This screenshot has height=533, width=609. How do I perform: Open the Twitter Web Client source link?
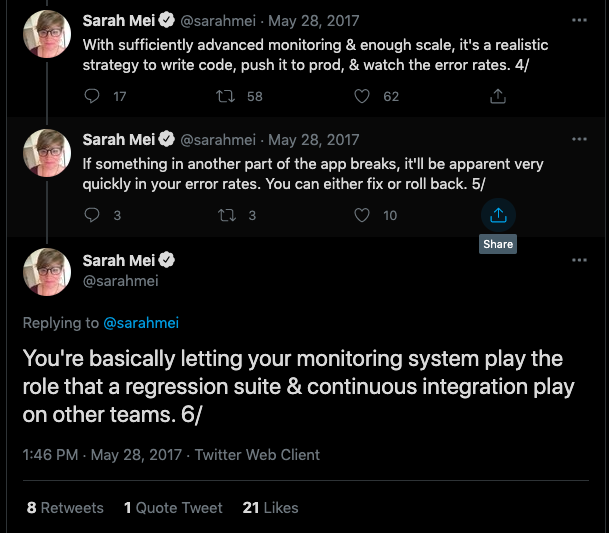tap(257, 455)
